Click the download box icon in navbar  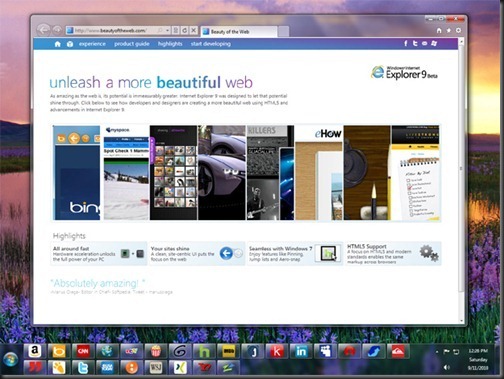tap(70, 44)
